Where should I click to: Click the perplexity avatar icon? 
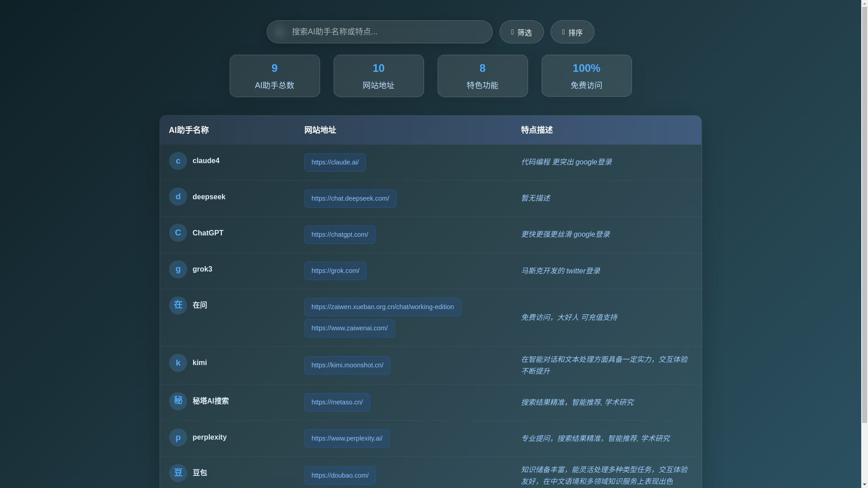pyautogui.click(x=178, y=437)
